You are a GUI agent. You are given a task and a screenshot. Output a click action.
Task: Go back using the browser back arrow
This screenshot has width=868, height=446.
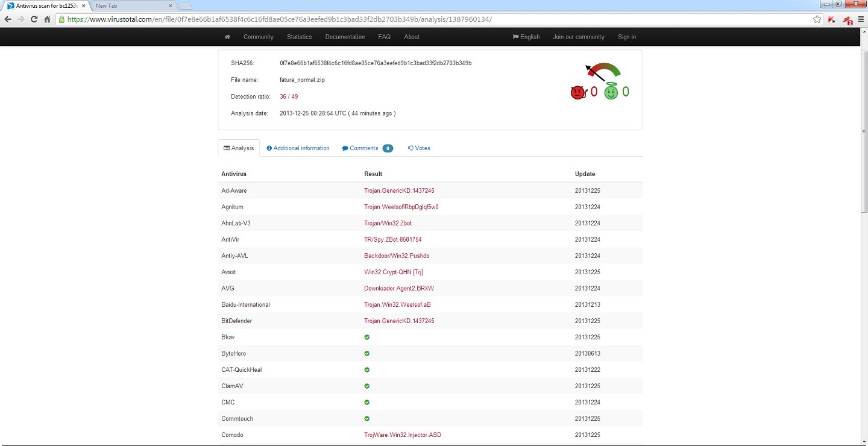(8, 19)
